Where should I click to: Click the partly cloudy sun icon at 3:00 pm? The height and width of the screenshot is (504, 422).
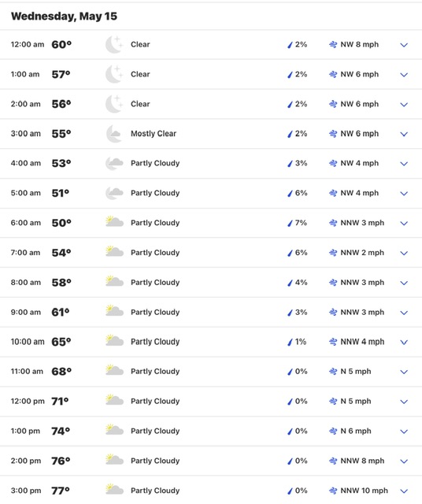[114, 490]
